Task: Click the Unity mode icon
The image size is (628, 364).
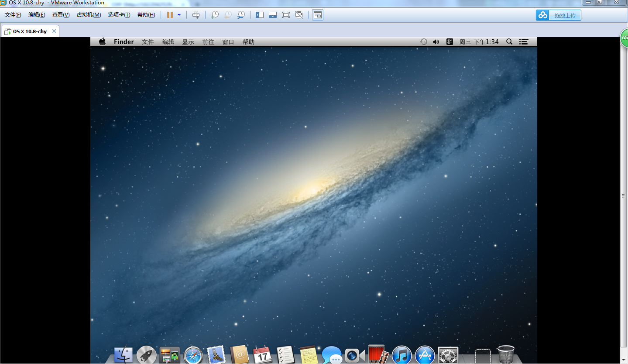Action: [x=299, y=15]
